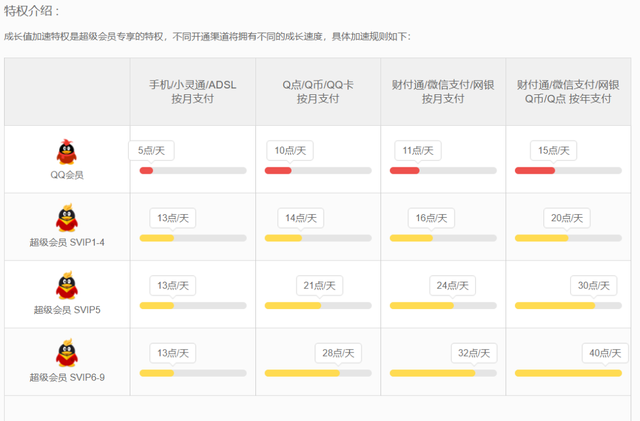Click the 32点/天 tooltip label
Viewport: 640px width, 421px height.
pyautogui.click(x=474, y=353)
